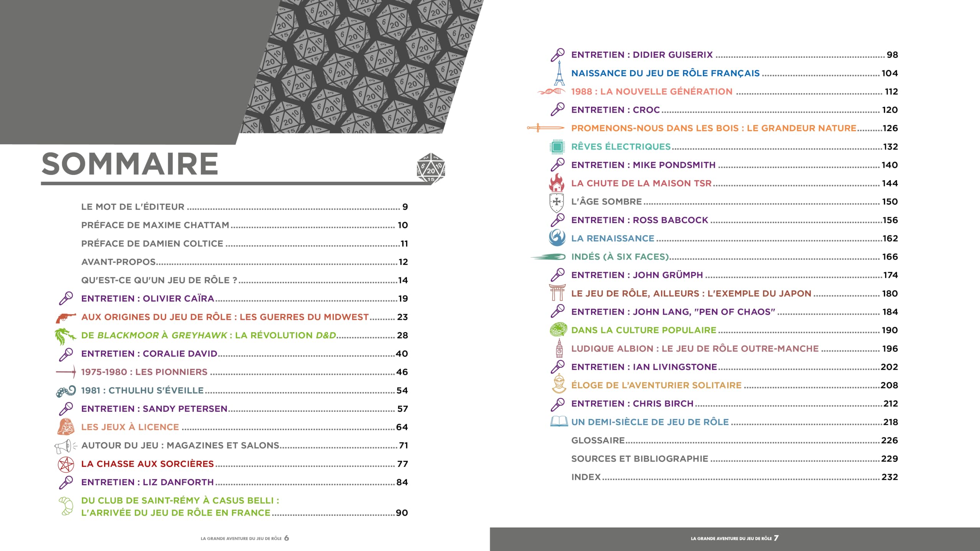The height and width of the screenshot is (551, 980).
Task: Click the Big Ben icon beside Ludique Albion
Action: click(x=559, y=348)
